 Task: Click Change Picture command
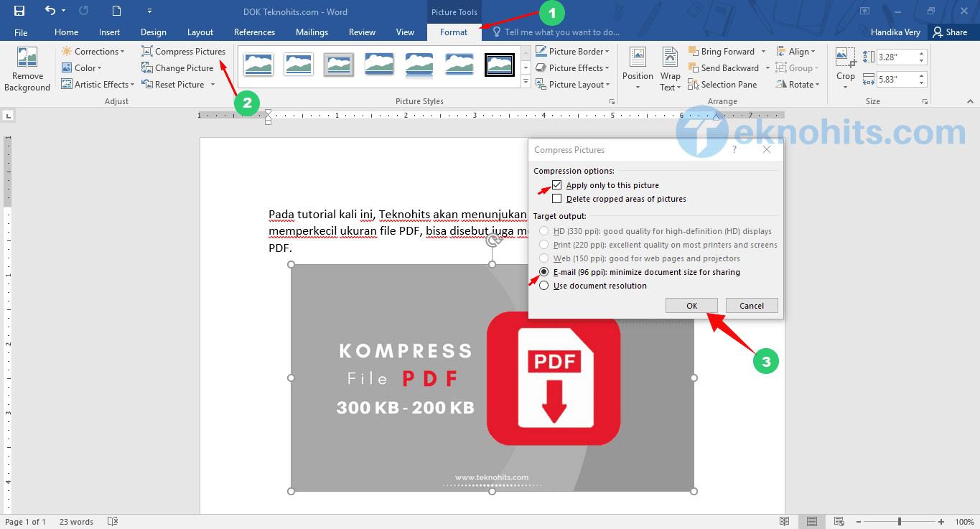pos(177,68)
